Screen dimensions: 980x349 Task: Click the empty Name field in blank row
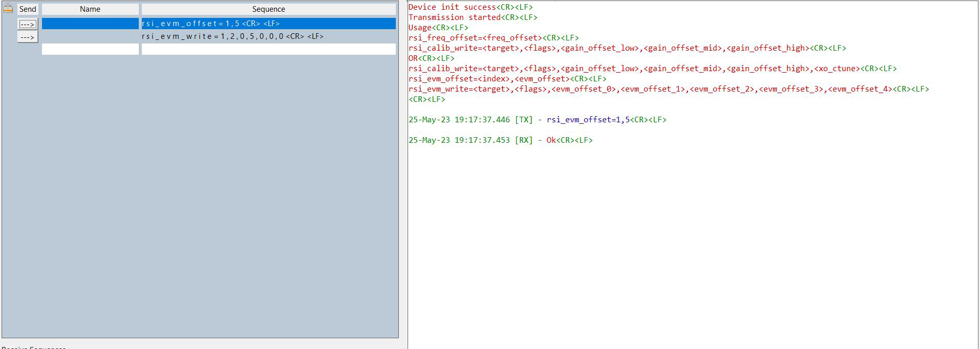click(90, 49)
